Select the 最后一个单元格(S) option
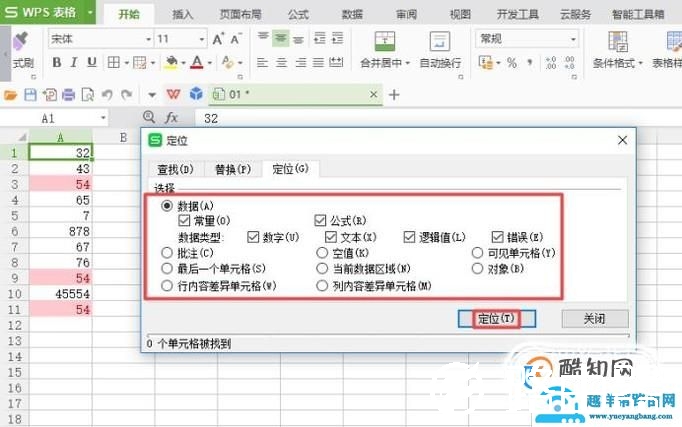 pyautogui.click(x=167, y=268)
